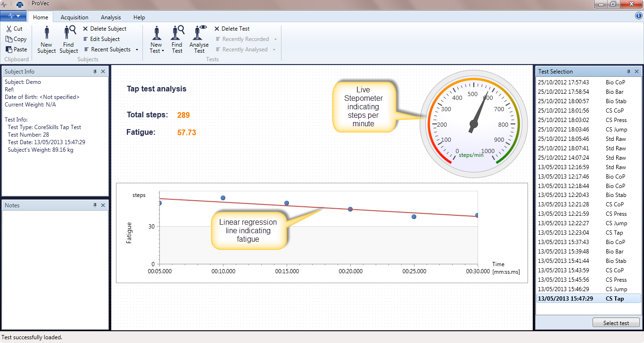Switch to the Home tab
This screenshot has height=343, width=644.
pyautogui.click(x=41, y=17)
